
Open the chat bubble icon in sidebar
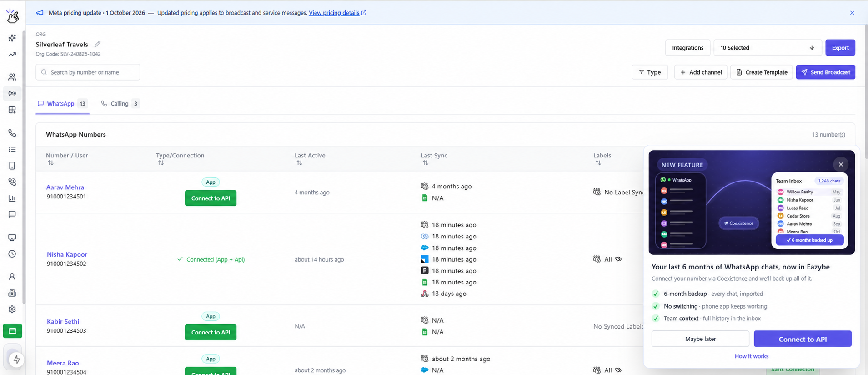[x=12, y=214]
